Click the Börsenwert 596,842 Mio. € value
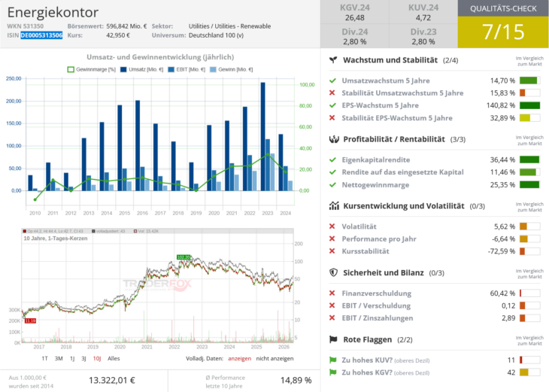Image resolution: width=549 pixels, height=392 pixels. coord(127,26)
